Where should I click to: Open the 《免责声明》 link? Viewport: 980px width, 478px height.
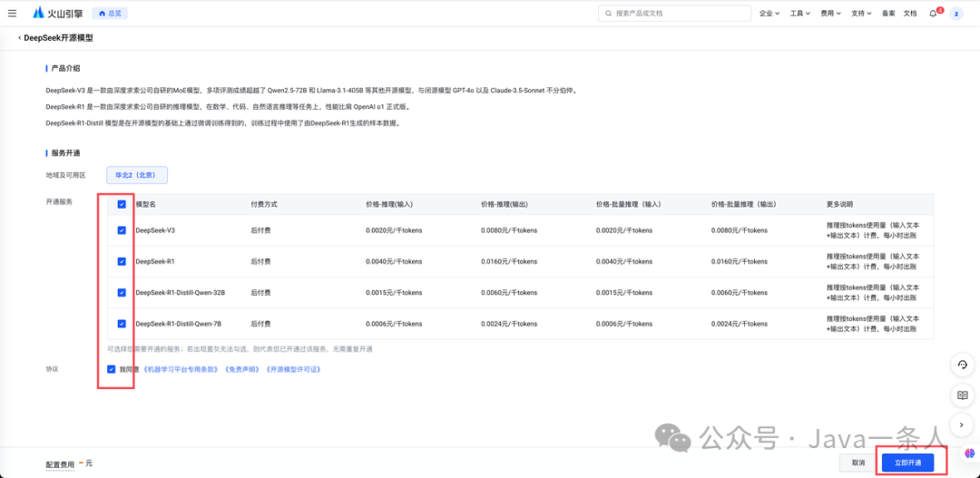coord(242,369)
